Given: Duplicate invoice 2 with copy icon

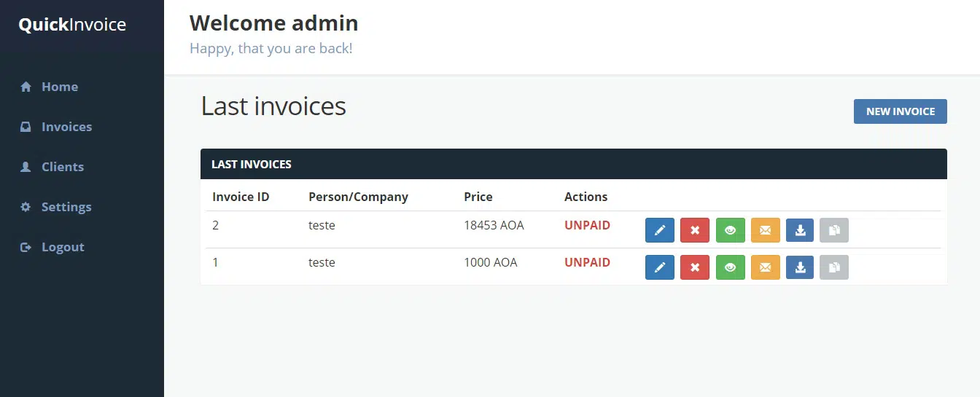Looking at the screenshot, I should click(x=834, y=230).
